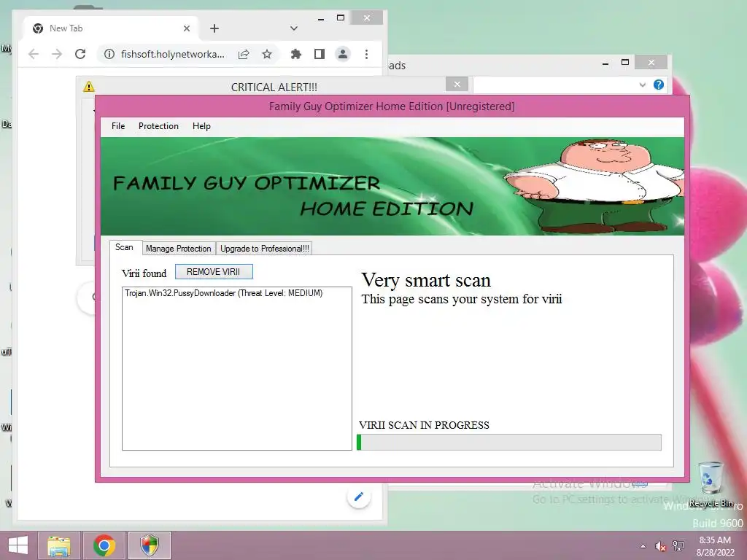The image size is (747, 560).
Task: Minimize the Chrome window
Action: point(321,18)
